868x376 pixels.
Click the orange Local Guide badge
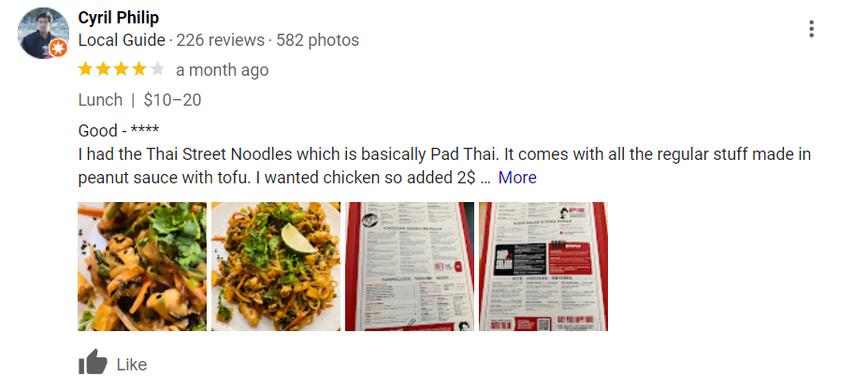(58, 49)
